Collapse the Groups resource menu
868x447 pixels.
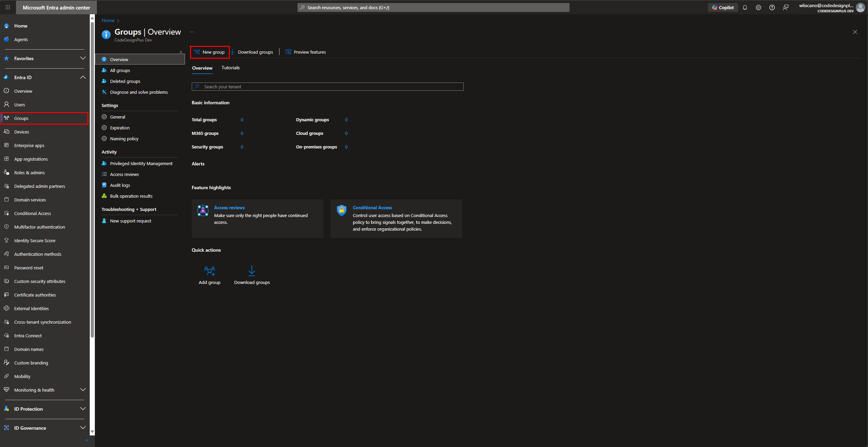pos(181,52)
